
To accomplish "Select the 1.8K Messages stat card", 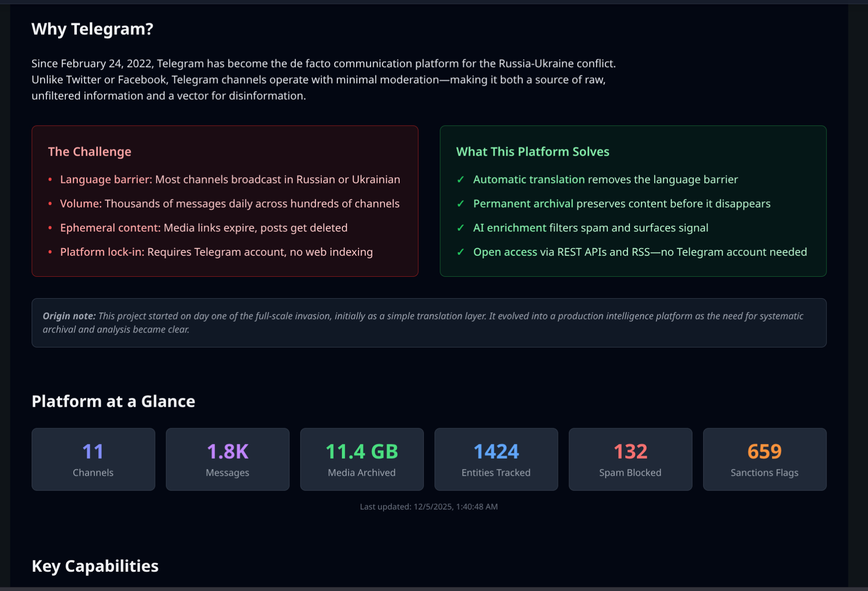I will click(x=228, y=459).
